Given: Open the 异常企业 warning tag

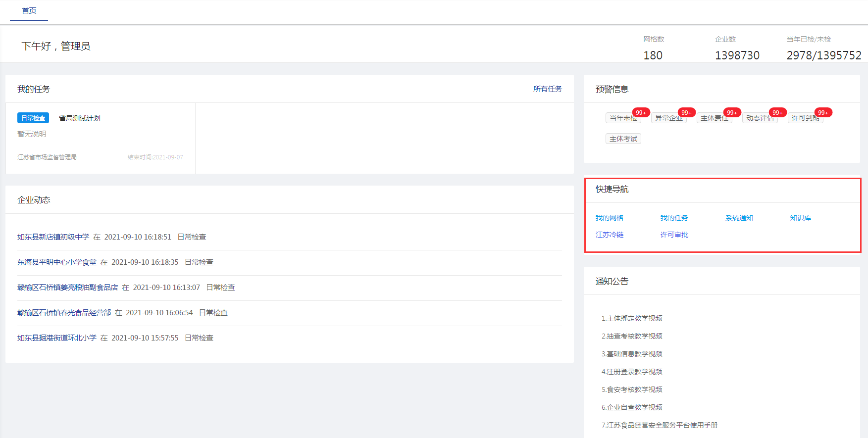Looking at the screenshot, I should 668,118.
